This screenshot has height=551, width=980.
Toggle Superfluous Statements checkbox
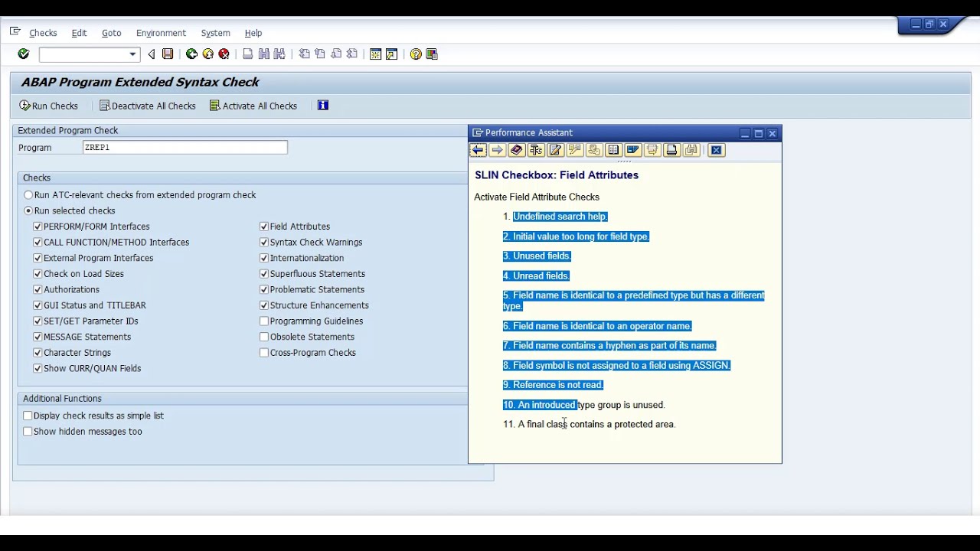click(x=264, y=274)
